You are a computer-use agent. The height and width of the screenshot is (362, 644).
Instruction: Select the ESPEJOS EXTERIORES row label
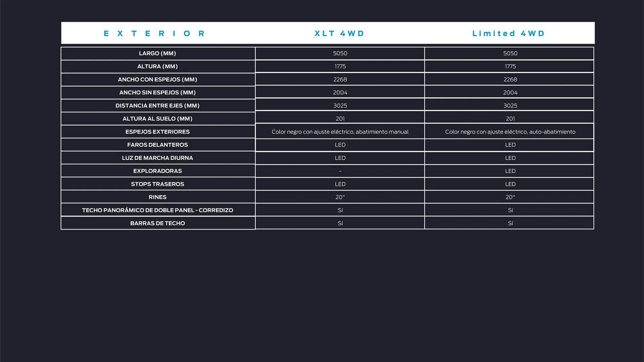pos(157,132)
